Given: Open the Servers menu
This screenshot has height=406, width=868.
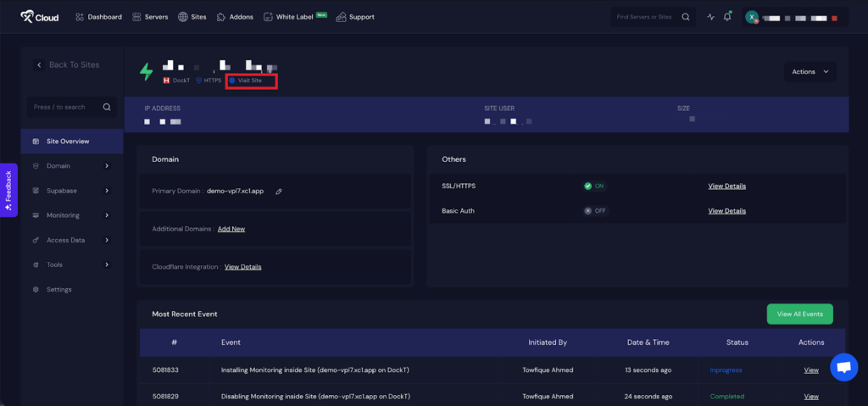Looking at the screenshot, I should coord(149,17).
